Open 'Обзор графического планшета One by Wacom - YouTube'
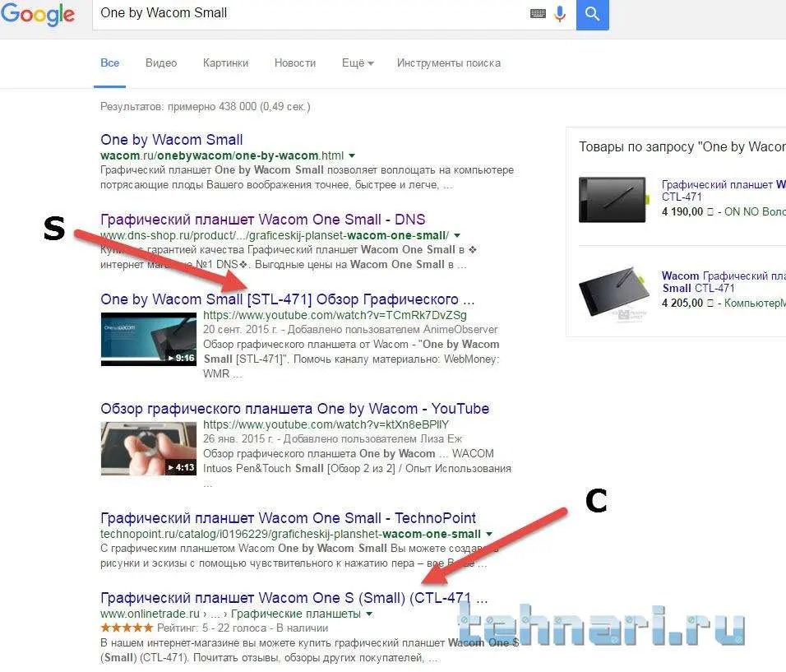The width and height of the screenshot is (786, 672). click(x=294, y=409)
